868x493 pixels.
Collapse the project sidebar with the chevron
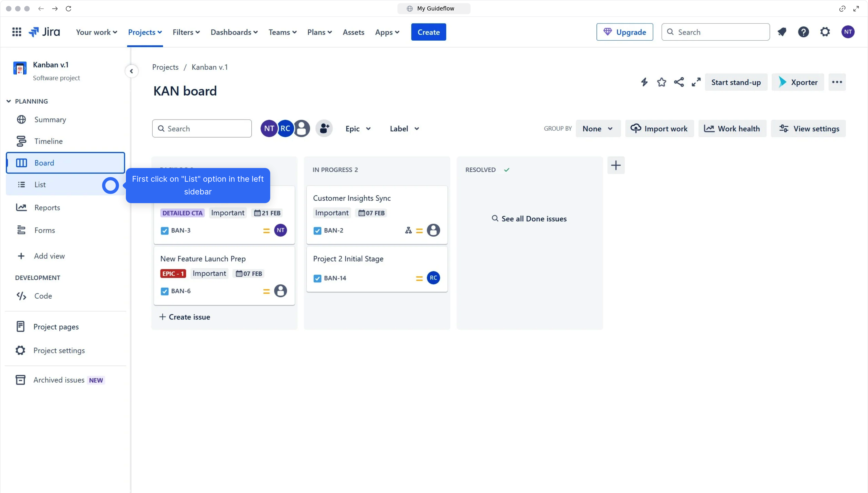tap(131, 71)
